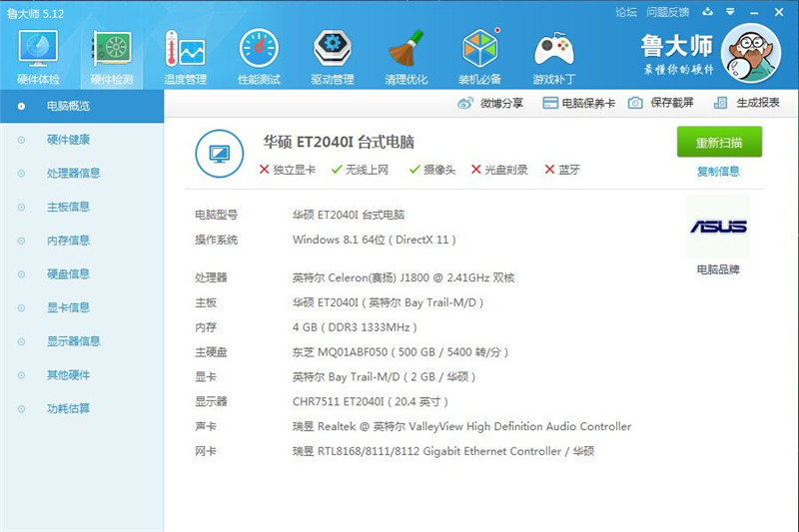Click the Windows 8.1 64位 operating system value
Viewport: 799px width, 532px height.
(x=374, y=240)
